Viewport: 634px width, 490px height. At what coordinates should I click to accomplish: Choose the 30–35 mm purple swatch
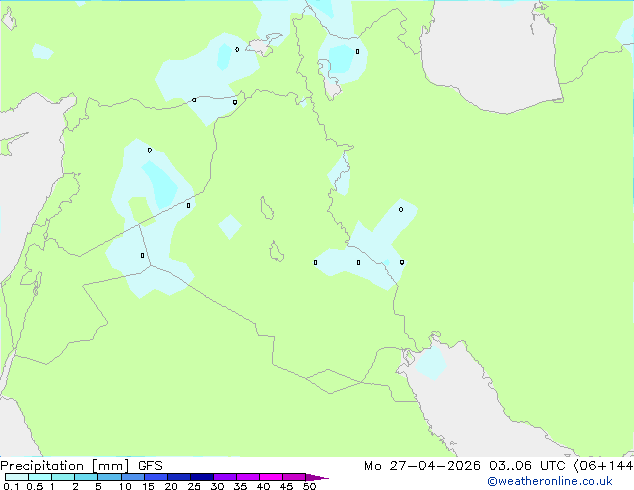click(x=224, y=477)
